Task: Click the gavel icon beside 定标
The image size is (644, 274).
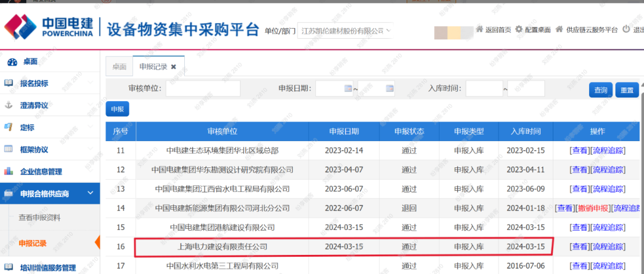Action: 8,127
